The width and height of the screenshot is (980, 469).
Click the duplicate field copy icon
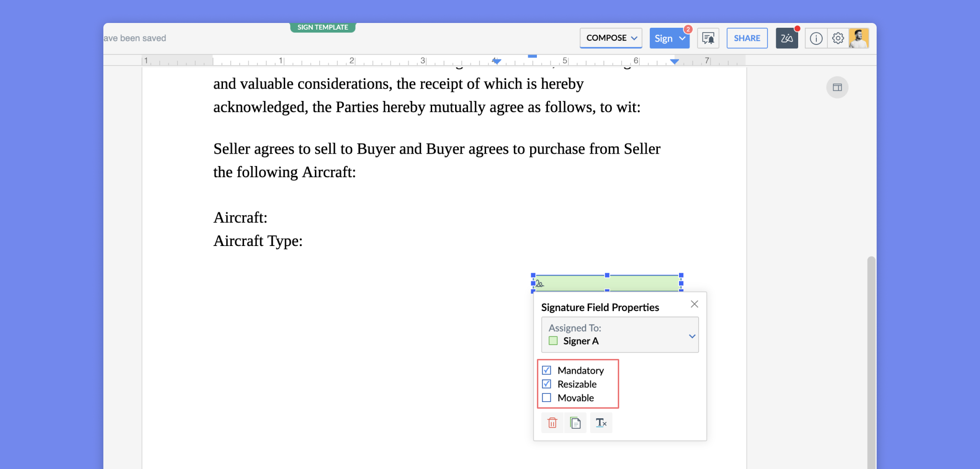[575, 423]
